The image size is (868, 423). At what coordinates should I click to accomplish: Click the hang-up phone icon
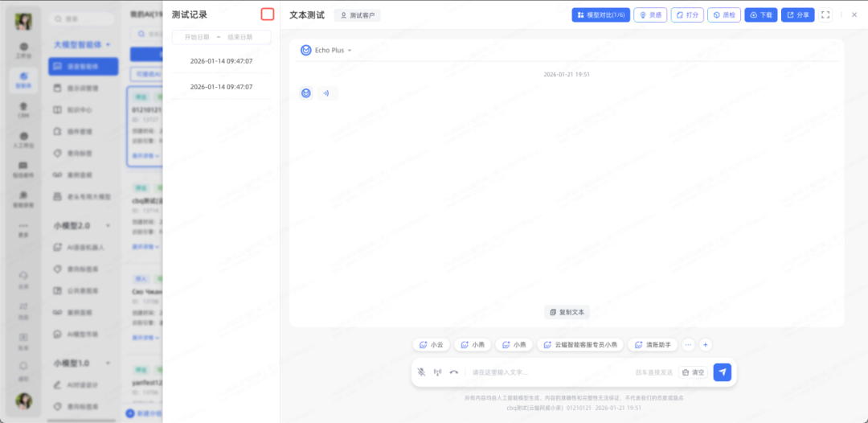click(x=454, y=372)
